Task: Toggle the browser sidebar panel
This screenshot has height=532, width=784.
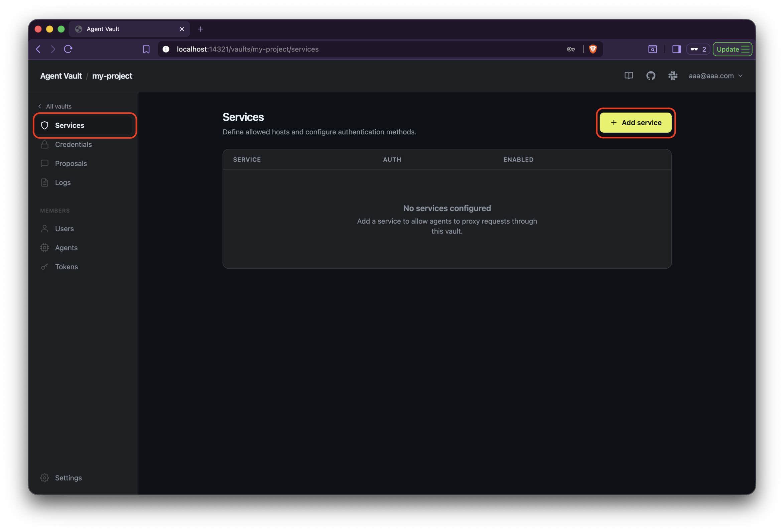Action: click(676, 49)
